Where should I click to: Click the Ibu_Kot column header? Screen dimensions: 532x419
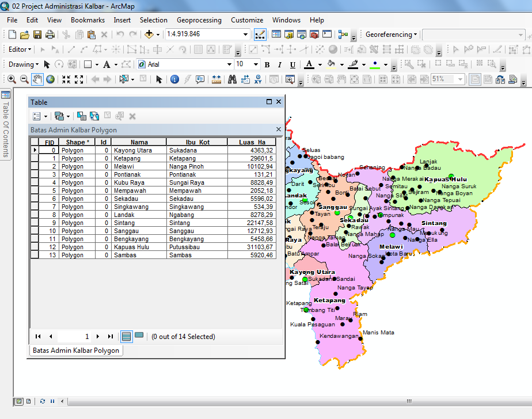point(197,142)
